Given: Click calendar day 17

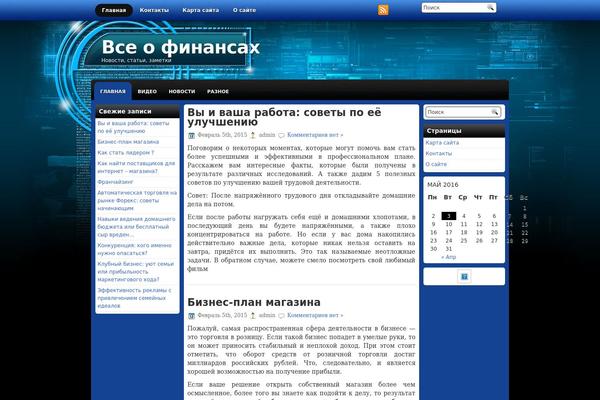Looking at the screenshot, I should [x=448, y=232].
